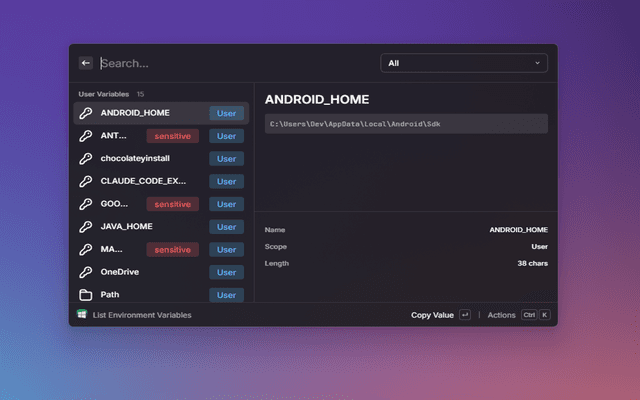
Task: Click the key icon beside CLAUDE_CODE_EX...
Action: coord(86,181)
